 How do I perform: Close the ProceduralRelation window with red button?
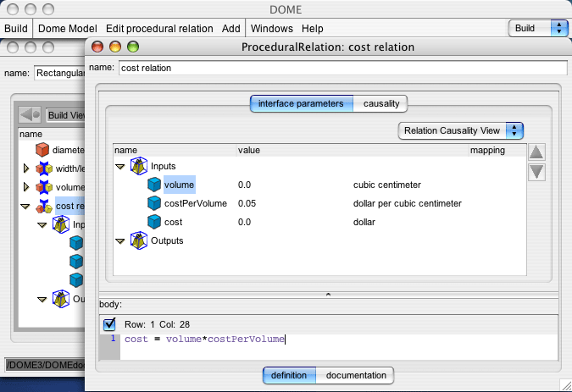click(x=97, y=47)
